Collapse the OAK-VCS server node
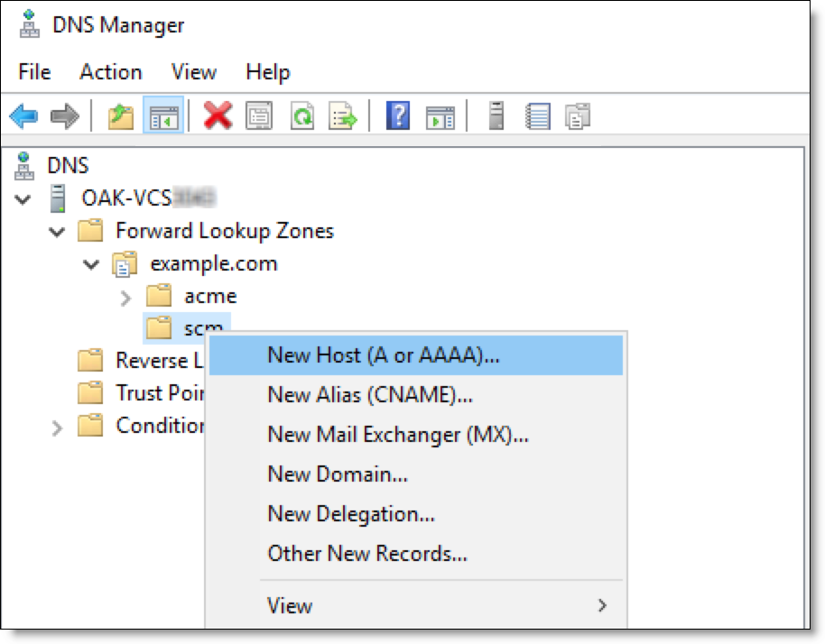 (23, 199)
